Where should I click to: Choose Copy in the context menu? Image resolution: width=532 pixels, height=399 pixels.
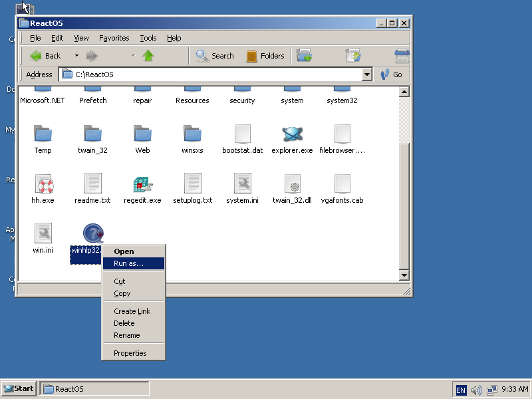click(x=134, y=293)
